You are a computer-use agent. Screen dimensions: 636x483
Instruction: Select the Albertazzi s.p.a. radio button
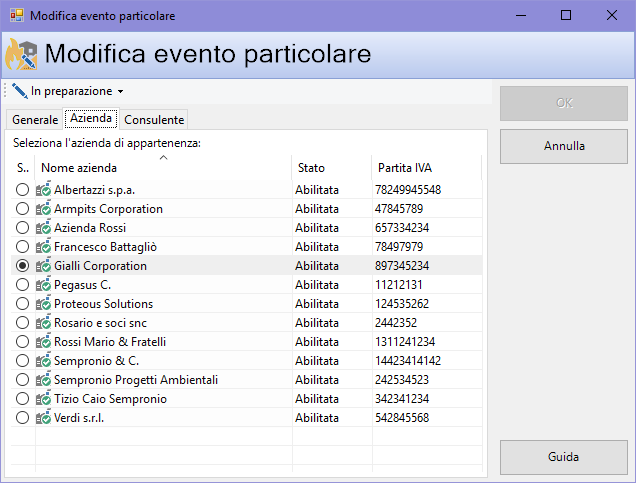22,189
